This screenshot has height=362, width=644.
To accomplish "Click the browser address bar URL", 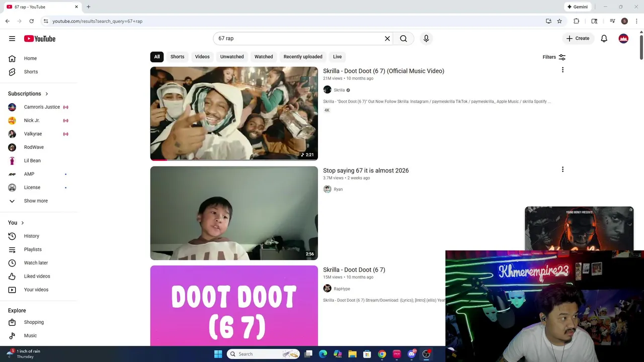I will 98,21.
